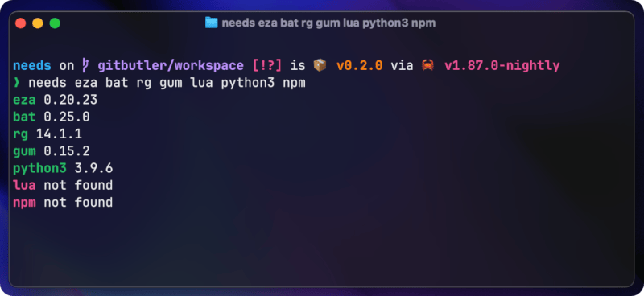Click the 'gitbutler/workspace' branch name

click(171, 66)
